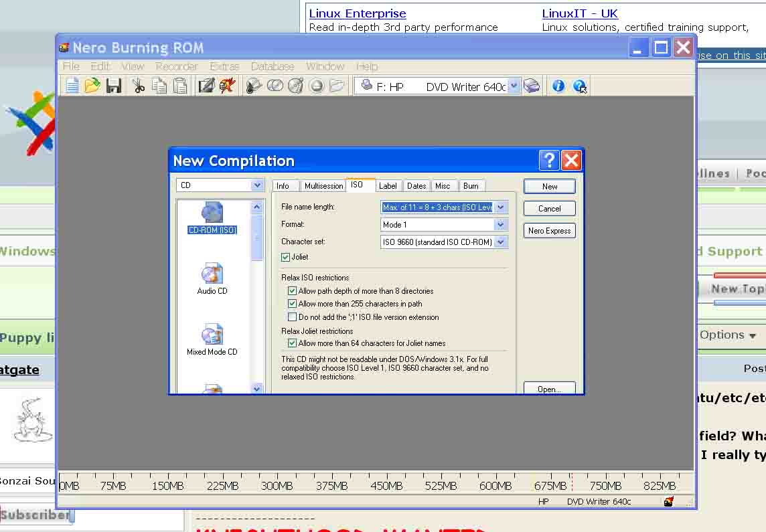Click the Choose Recorder drive icon

[x=532, y=86]
